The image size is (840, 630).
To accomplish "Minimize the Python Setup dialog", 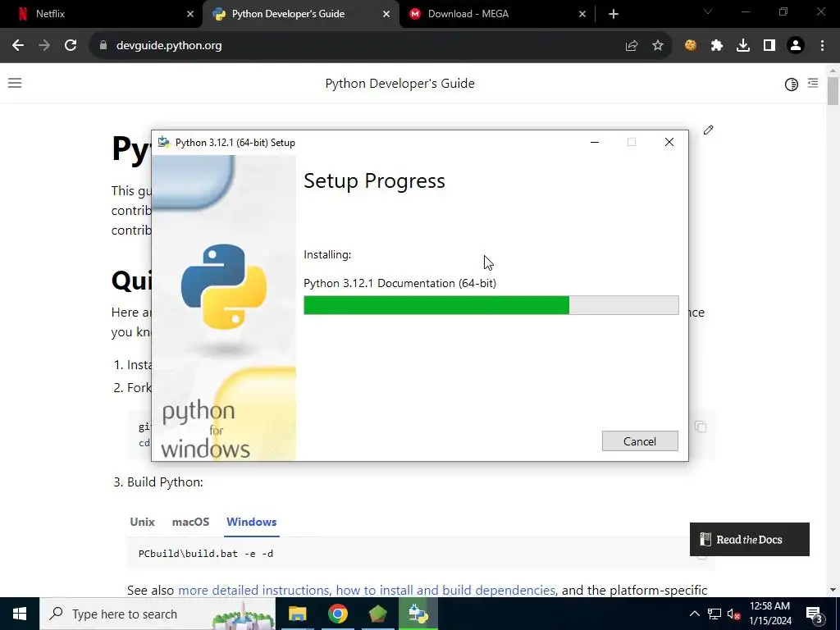I will [x=595, y=142].
